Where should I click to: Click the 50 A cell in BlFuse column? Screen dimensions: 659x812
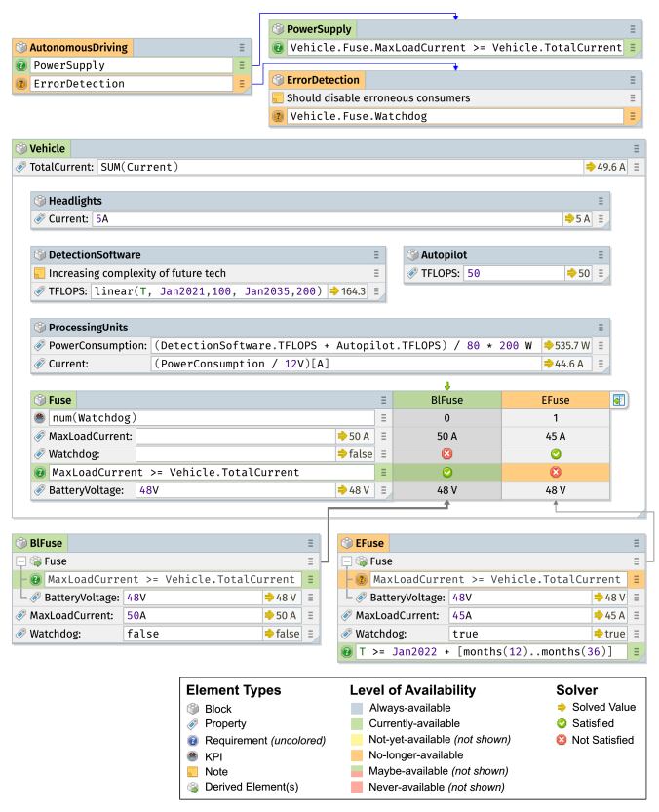click(447, 436)
